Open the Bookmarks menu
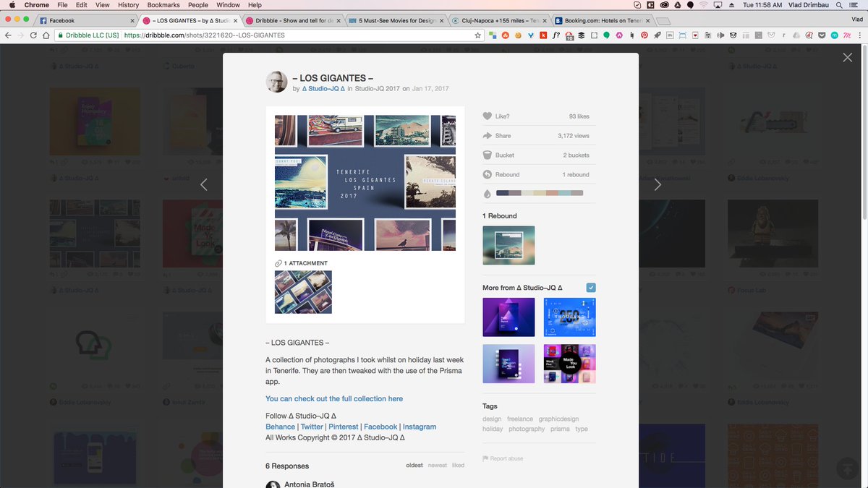The width and height of the screenshot is (868, 488). (x=163, y=5)
